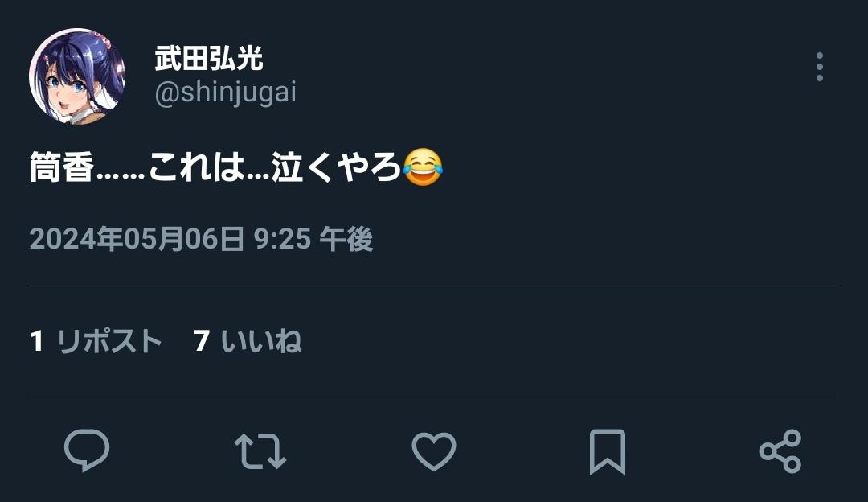Open the profile via the name 武田弘光

209,59
